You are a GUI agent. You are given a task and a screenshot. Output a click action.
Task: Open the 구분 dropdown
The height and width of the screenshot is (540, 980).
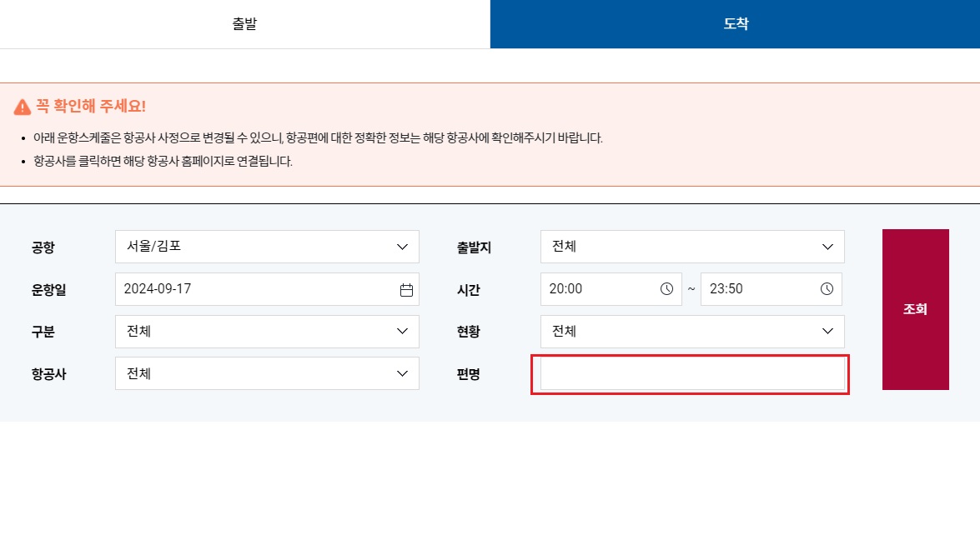(x=267, y=331)
